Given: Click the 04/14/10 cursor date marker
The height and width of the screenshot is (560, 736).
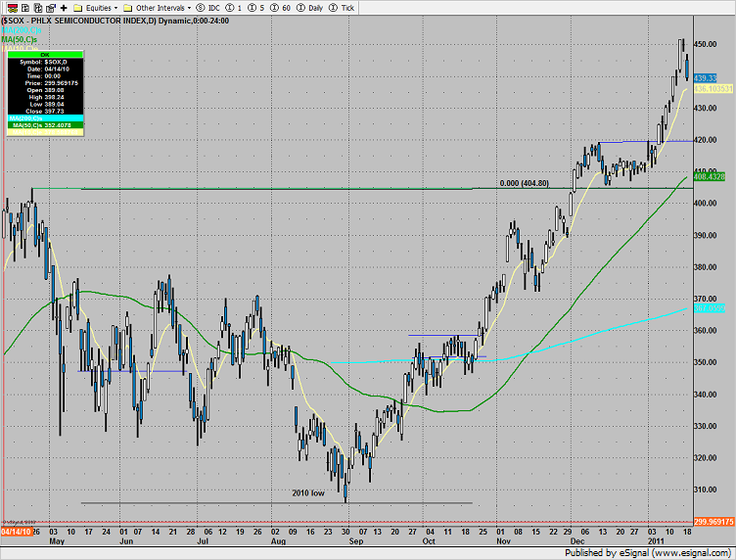Looking at the screenshot, I should pos(15,531).
